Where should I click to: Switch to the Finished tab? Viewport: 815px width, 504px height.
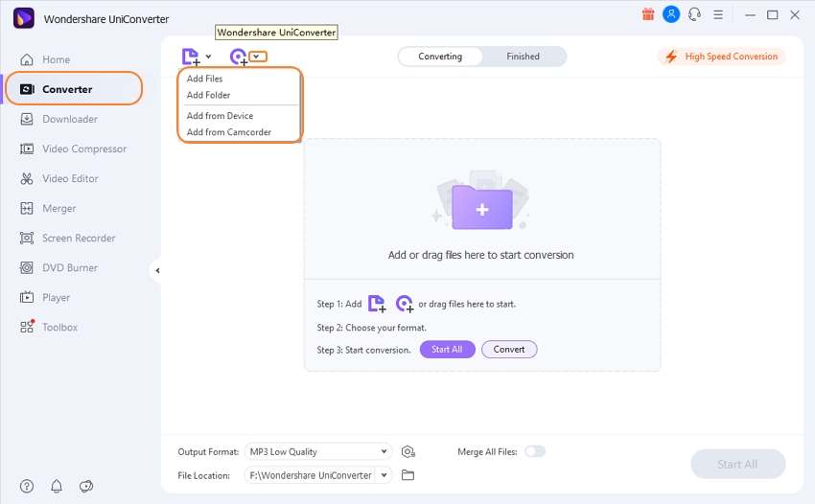pos(523,57)
